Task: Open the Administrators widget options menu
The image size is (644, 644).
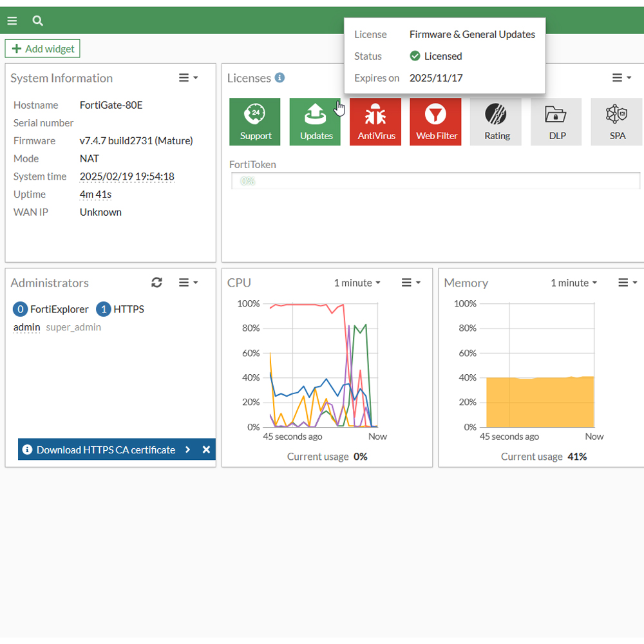Action: coord(188,283)
